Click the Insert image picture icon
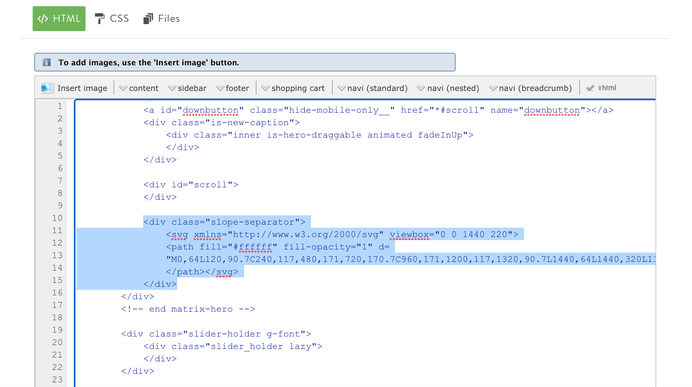This screenshot has width=692, height=387. [46, 88]
